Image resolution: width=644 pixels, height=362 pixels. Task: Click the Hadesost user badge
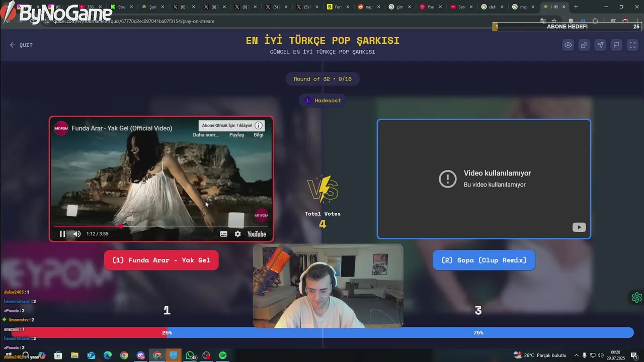(323, 101)
